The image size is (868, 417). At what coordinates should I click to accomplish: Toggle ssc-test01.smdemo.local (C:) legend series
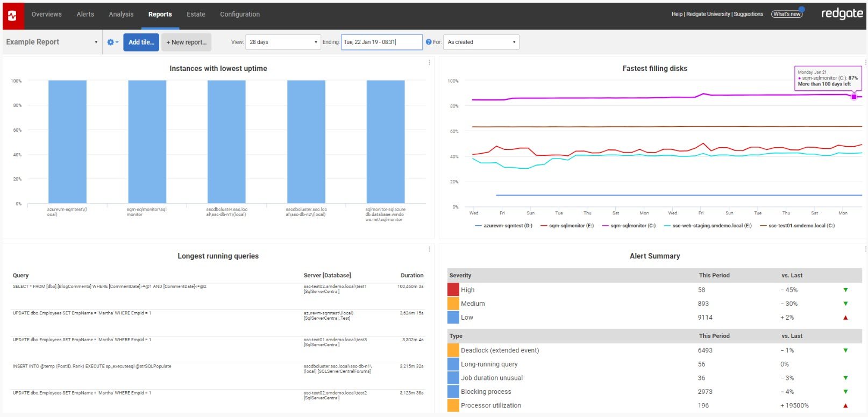(x=797, y=226)
